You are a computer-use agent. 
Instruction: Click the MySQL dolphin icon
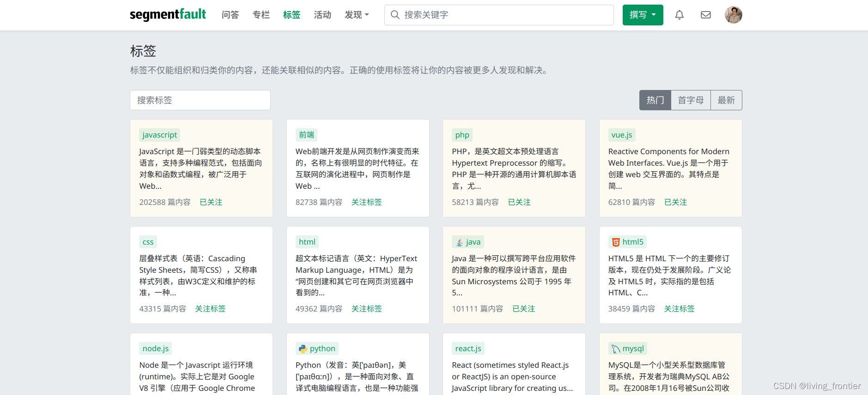coord(615,349)
